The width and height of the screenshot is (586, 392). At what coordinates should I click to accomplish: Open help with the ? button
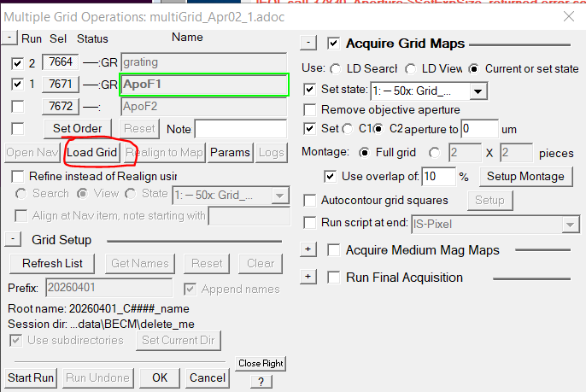tap(261, 382)
